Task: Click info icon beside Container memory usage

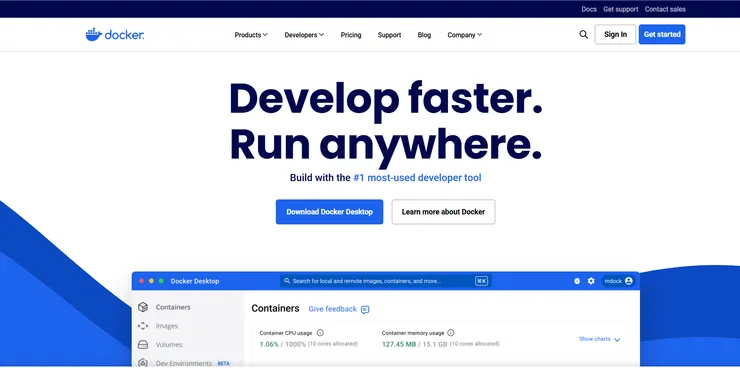Action: [451, 333]
